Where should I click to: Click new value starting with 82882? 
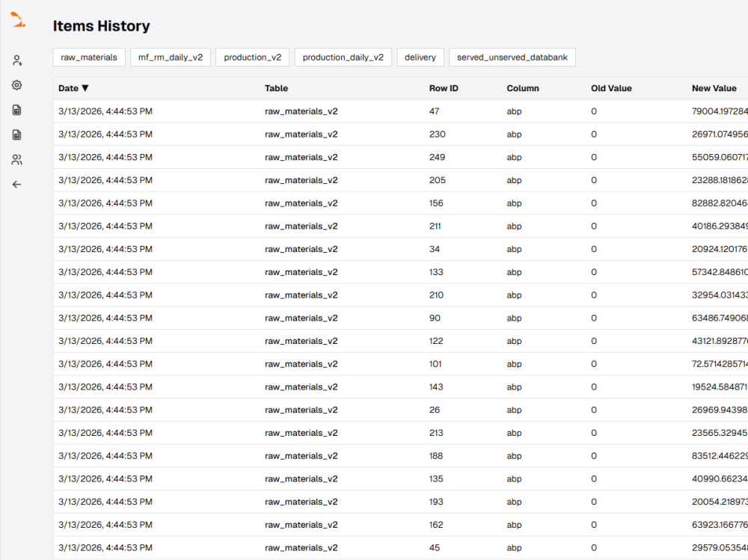pos(720,203)
